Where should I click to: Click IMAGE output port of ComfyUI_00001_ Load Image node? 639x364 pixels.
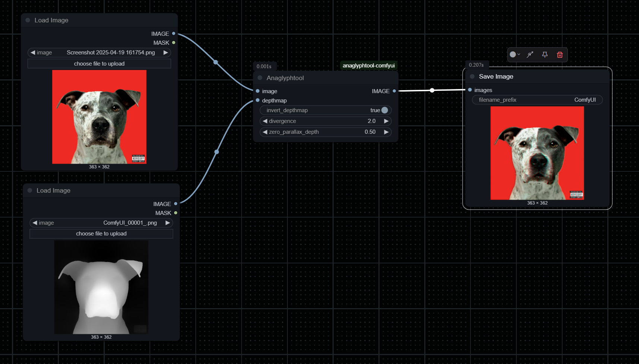pyautogui.click(x=176, y=204)
